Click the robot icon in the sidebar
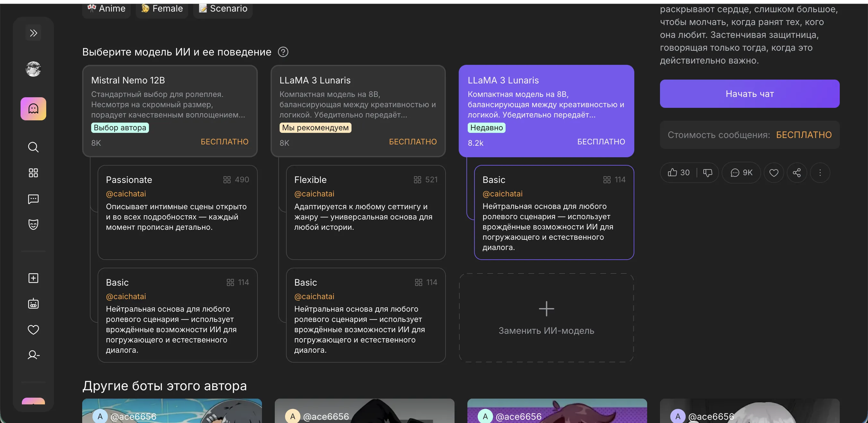 33,304
